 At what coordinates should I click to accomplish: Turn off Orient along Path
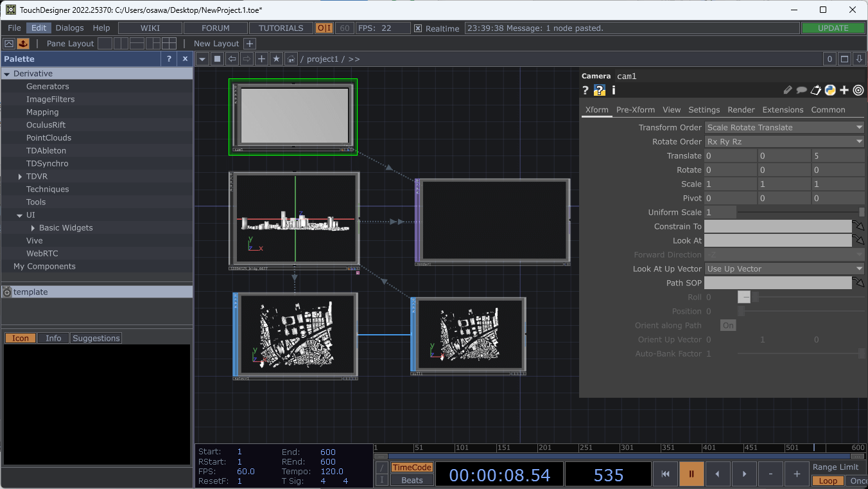click(x=727, y=325)
